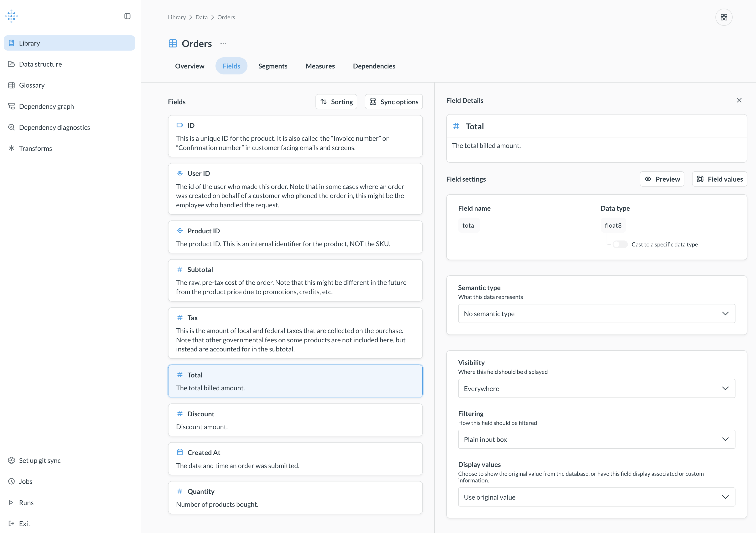Open the Filtering dropdown showing Plain input box

[596, 439]
